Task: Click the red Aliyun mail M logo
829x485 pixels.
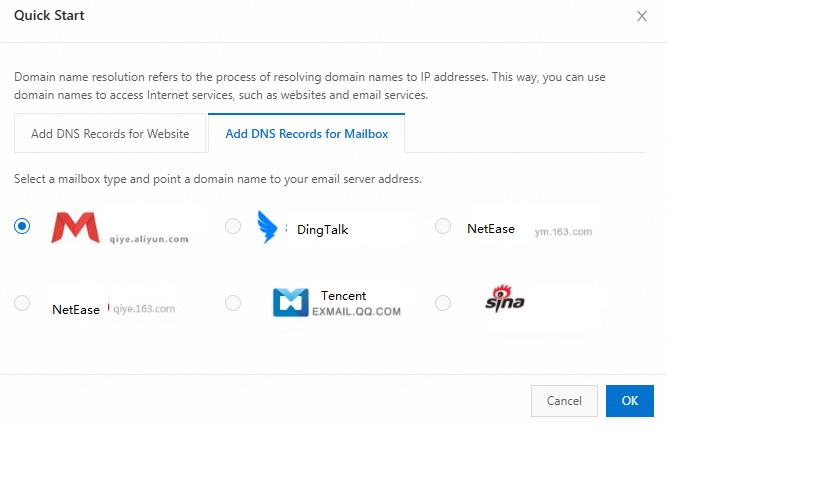Action: tap(75, 227)
